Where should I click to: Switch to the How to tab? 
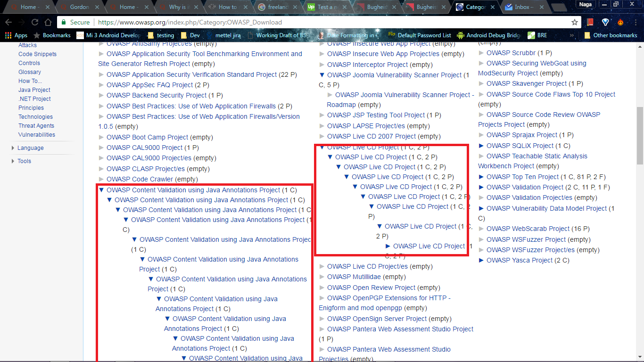tap(228, 7)
